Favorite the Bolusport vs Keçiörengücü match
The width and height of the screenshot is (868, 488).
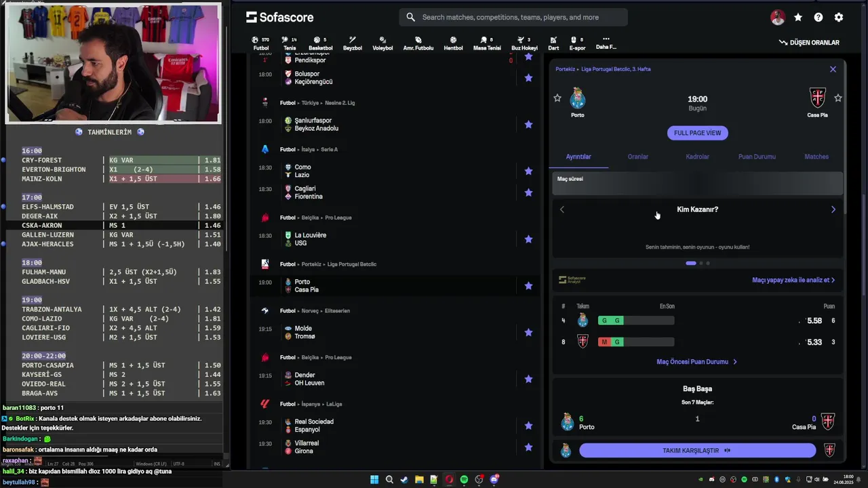coord(528,78)
